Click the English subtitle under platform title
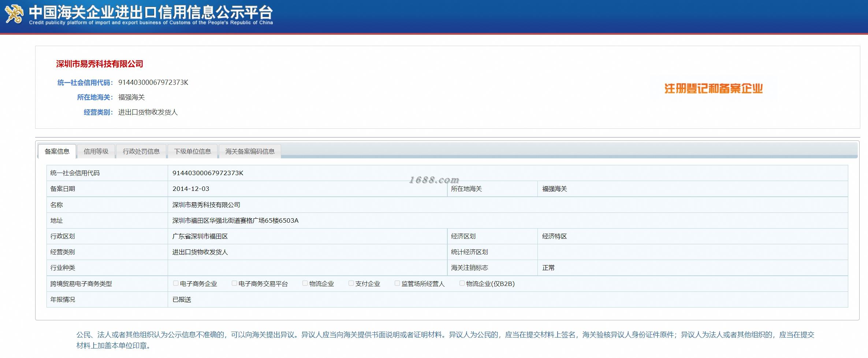 tap(151, 23)
